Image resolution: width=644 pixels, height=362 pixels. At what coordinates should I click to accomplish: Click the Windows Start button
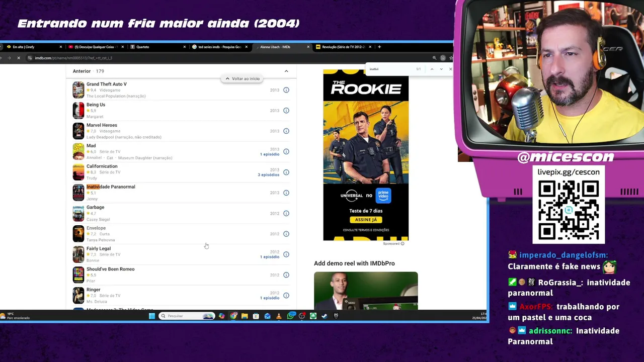click(152, 316)
